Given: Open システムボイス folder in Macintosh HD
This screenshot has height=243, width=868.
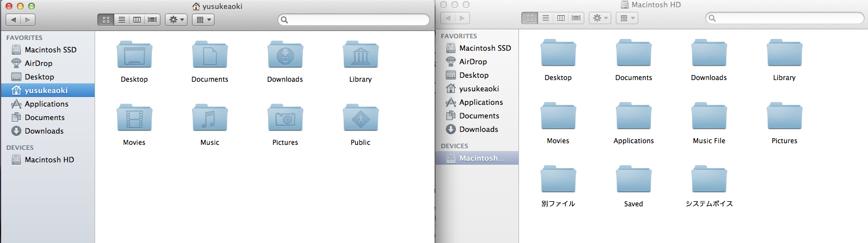Looking at the screenshot, I should click(709, 180).
